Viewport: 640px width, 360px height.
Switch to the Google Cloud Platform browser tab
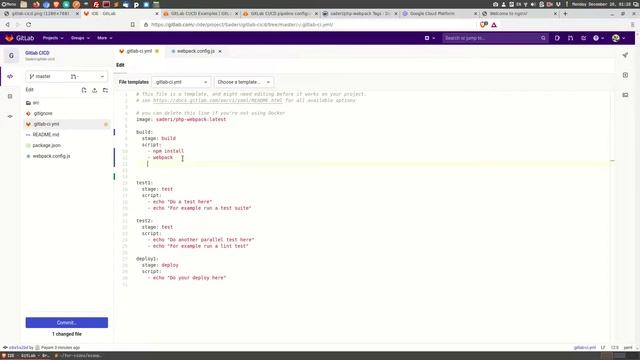(x=439, y=13)
